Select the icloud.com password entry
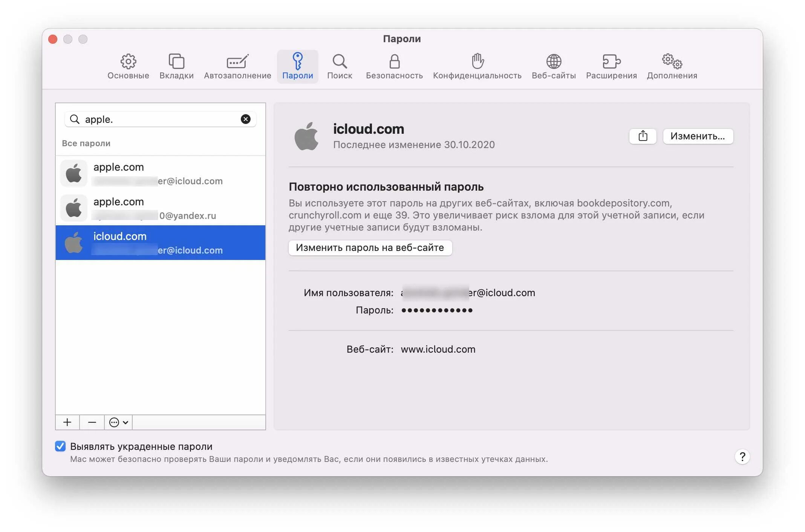Image resolution: width=805 pixels, height=532 pixels. pyautogui.click(x=161, y=243)
